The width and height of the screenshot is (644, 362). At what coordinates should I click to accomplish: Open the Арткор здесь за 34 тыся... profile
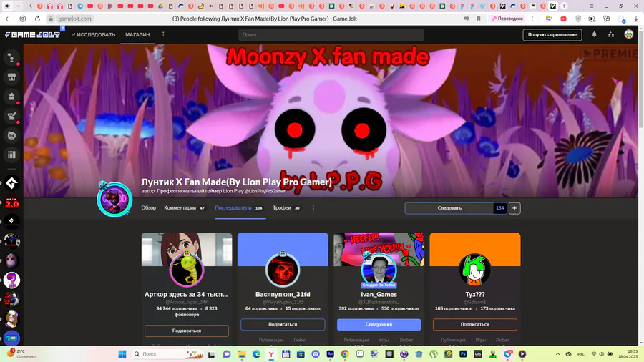click(x=186, y=294)
